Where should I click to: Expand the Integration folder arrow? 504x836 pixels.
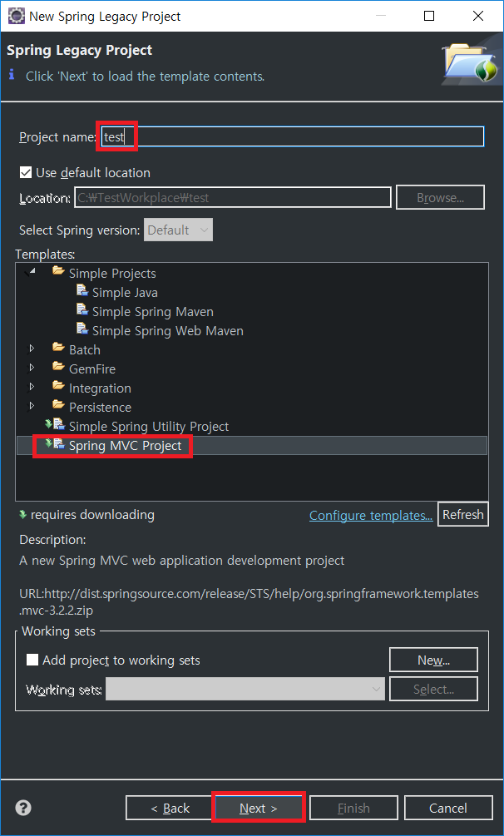pyautogui.click(x=32, y=387)
